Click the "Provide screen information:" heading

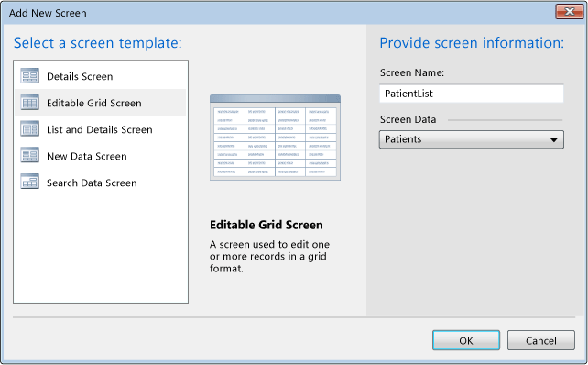coord(472,43)
